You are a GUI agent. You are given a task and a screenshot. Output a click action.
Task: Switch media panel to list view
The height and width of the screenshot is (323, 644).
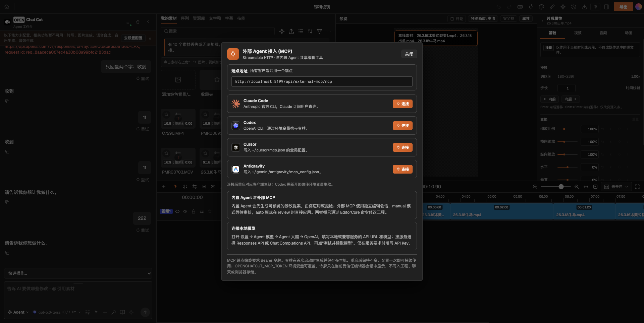tap(301, 31)
